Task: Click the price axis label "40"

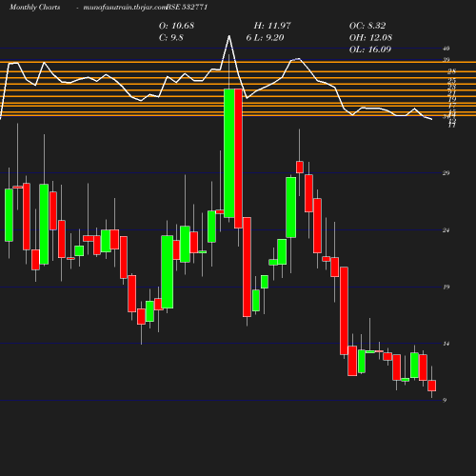Action: 446,49
